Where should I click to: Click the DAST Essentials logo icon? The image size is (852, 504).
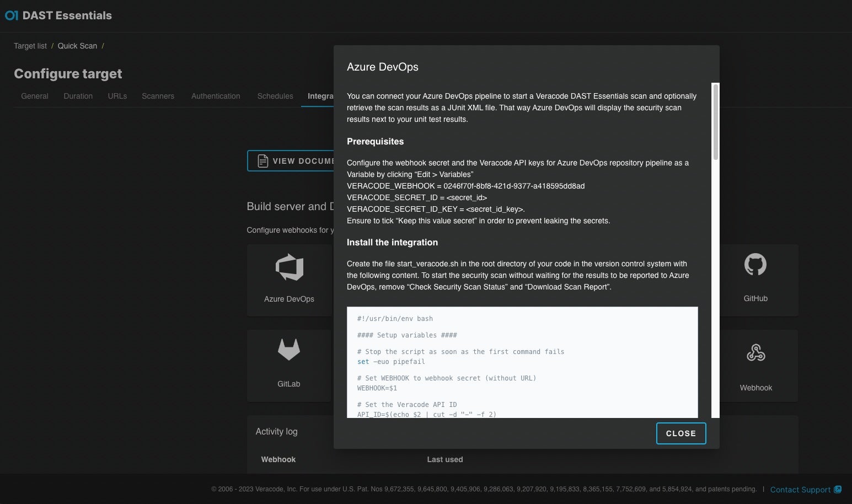click(12, 15)
